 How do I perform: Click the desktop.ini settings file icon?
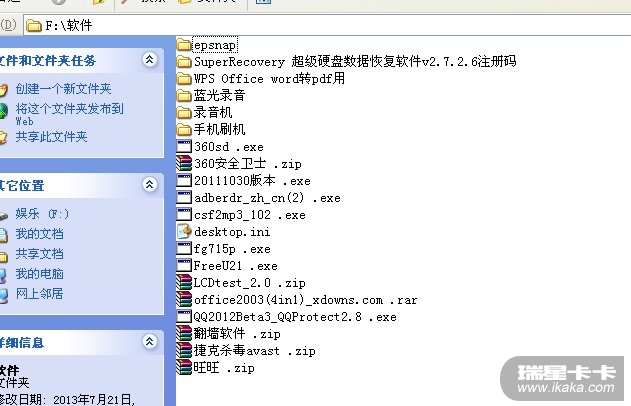pos(184,231)
